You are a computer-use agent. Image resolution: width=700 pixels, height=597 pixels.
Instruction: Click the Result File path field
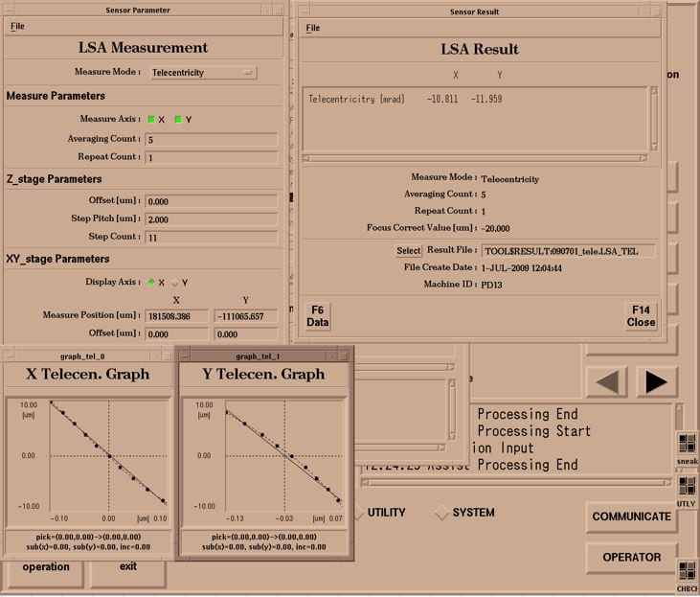click(x=568, y=251)
